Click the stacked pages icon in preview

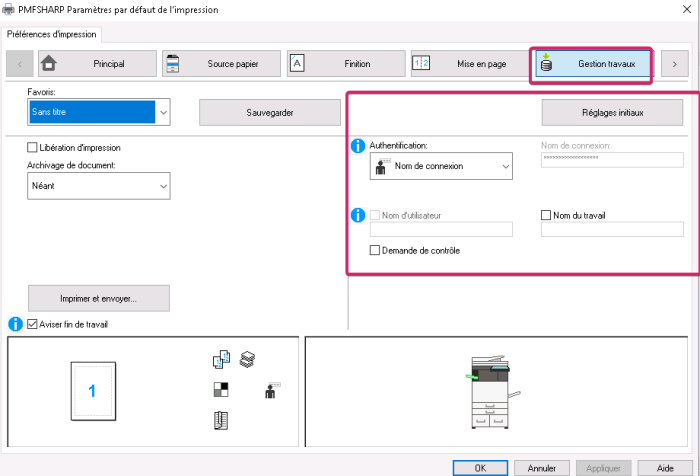[x=247, y=360]
